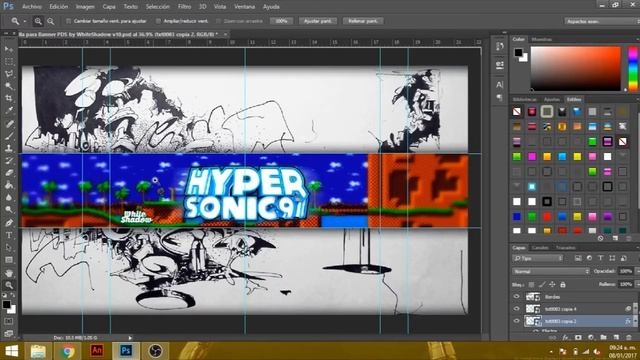
Task: Select the Rectangle shape tool
Action: 9,260
